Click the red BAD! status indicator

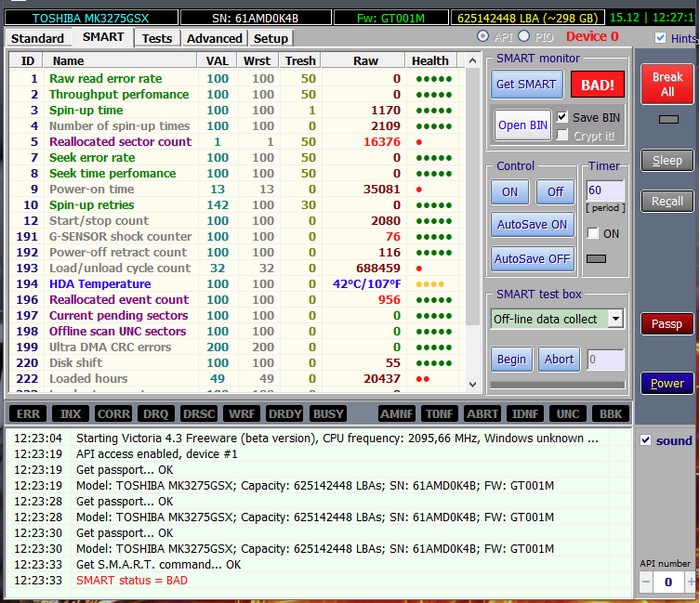tap(598, 84)
